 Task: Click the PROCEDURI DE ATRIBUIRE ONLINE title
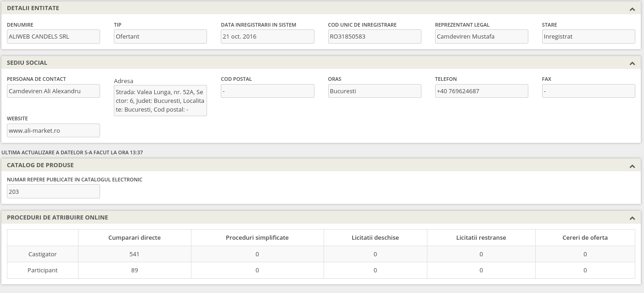pyautogui.click(x=57, y=217)
